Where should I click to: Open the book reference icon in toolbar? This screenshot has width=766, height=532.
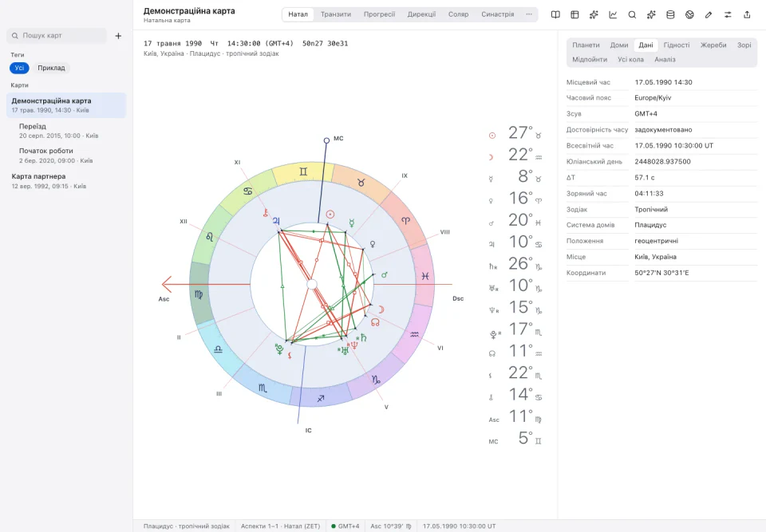(555, 14)
